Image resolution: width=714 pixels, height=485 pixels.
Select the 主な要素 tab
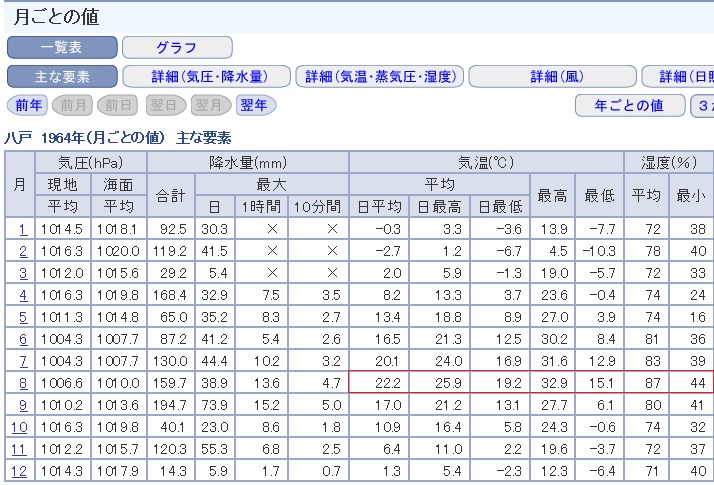point(62,77)
